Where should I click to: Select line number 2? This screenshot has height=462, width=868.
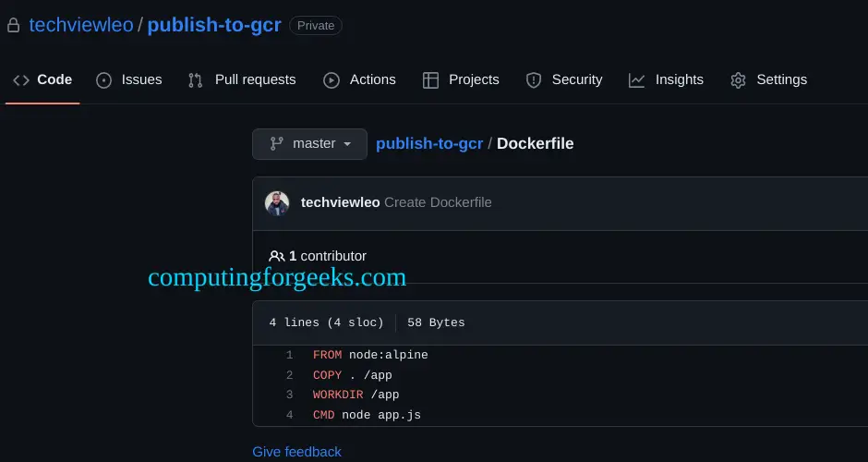pyautogui.click(x=289, y=375)
